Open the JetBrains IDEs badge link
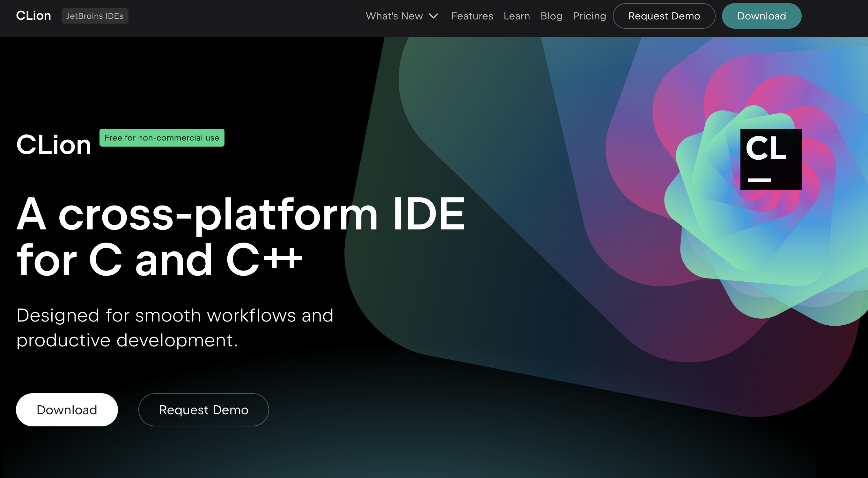Image resolution: width=868 pixels, height=478 pixels. 95,16
